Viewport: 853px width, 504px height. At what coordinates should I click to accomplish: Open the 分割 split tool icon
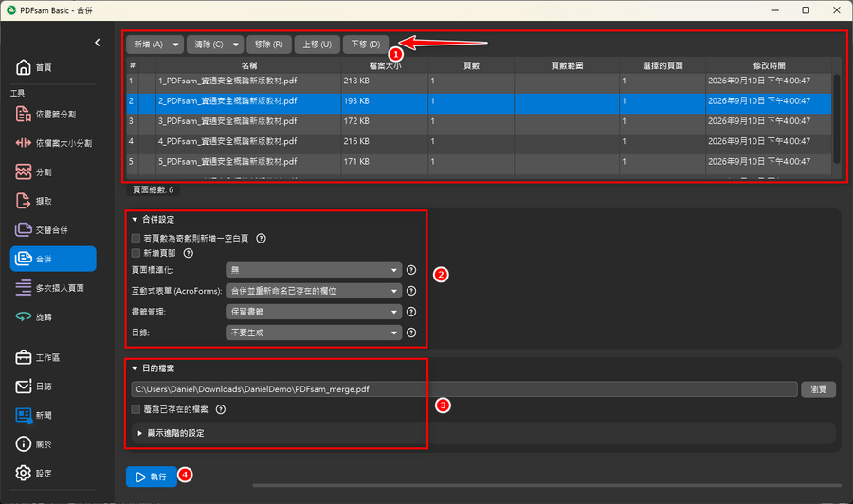[24, 171]
